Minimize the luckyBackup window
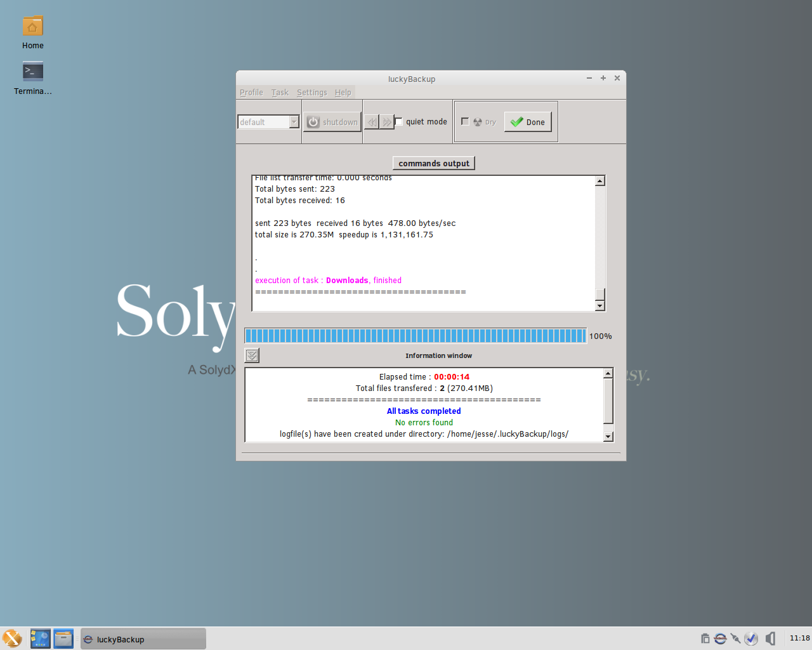This screenshot has width=812, height=650. point(589,78)
